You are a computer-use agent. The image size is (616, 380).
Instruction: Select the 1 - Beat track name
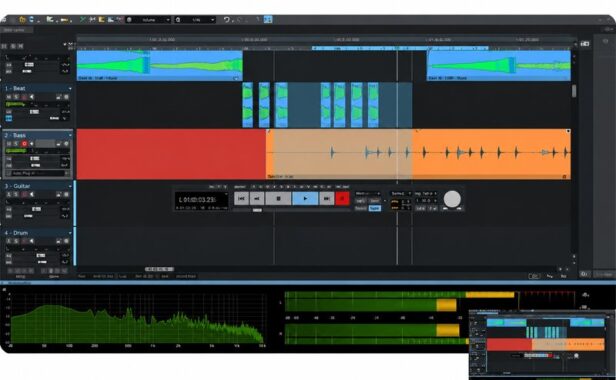tap(15, 89)
